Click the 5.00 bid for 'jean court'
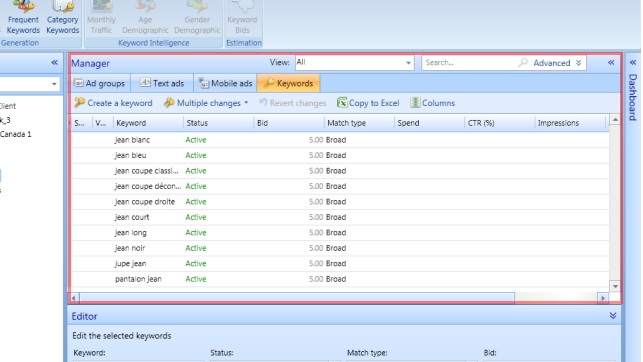This screenshot has height=362, width=643. [x=316, y=217]
